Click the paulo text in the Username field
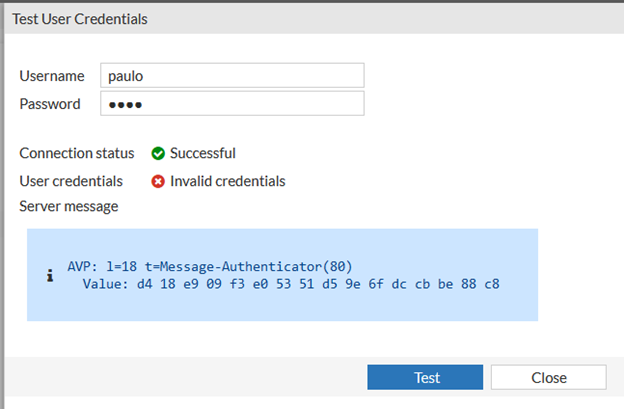 pos(126,75)
